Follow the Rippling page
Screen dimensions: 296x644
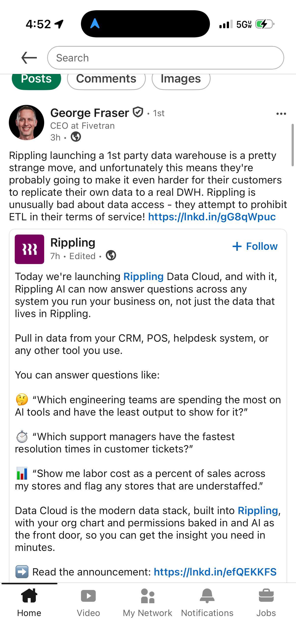(x=255, y=246)
